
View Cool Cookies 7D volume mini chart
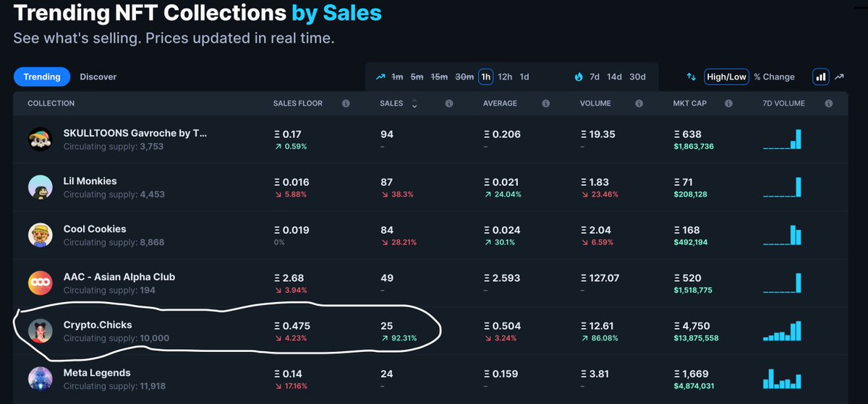click(x=782, y=235)
